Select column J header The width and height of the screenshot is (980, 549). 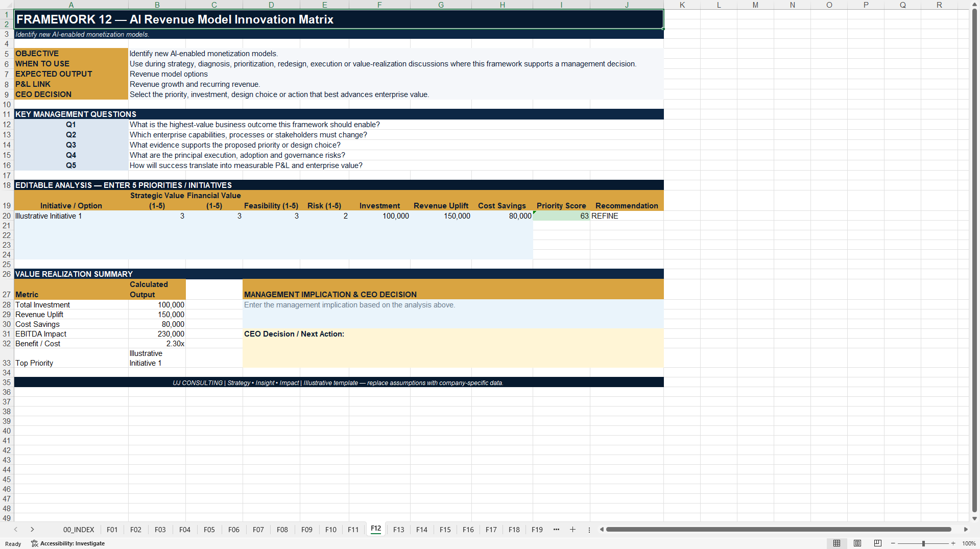(627, 5)
